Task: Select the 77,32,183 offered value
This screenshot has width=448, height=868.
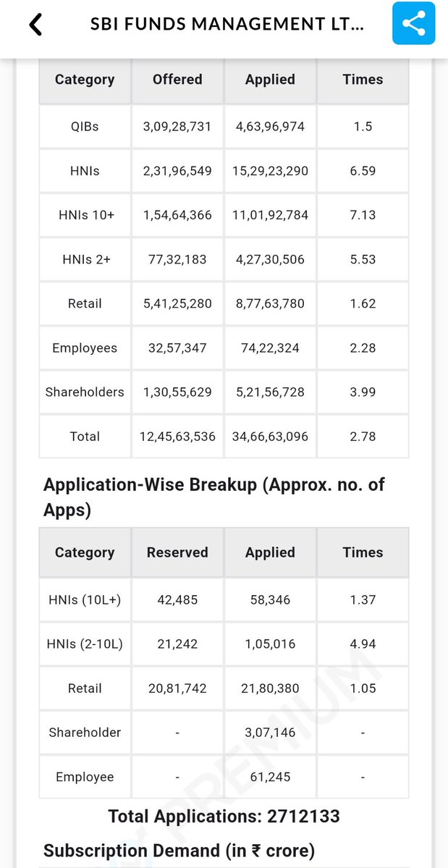Action: click(x=177, y=259)
